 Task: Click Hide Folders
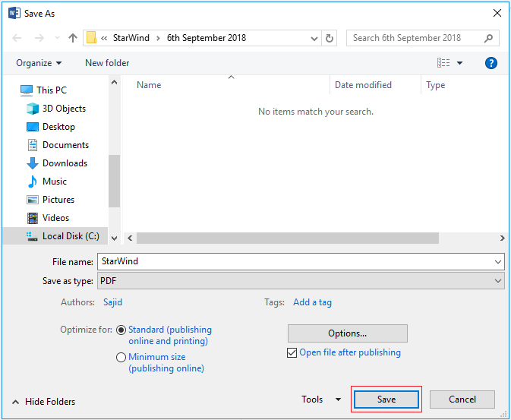tap(44, 402)
